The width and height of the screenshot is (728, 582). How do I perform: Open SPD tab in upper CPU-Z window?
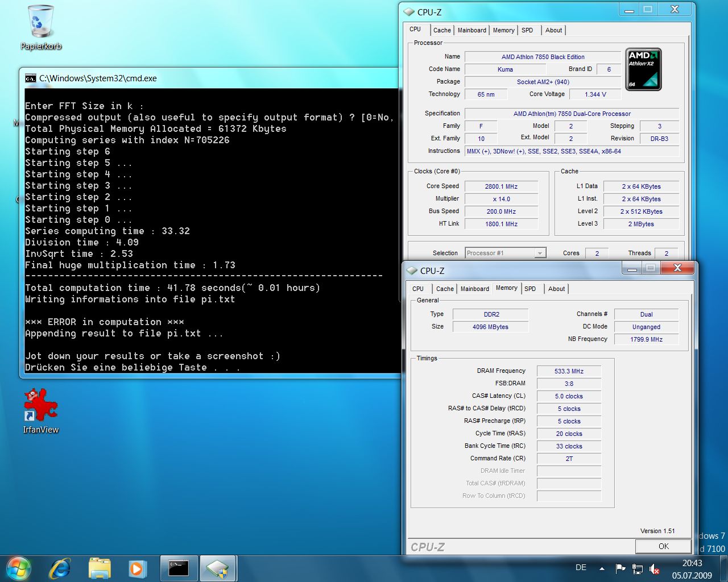coord(527,31)
